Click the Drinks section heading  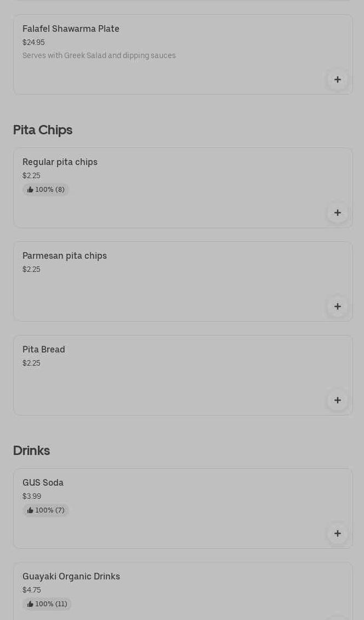click(x=31, y=451)
